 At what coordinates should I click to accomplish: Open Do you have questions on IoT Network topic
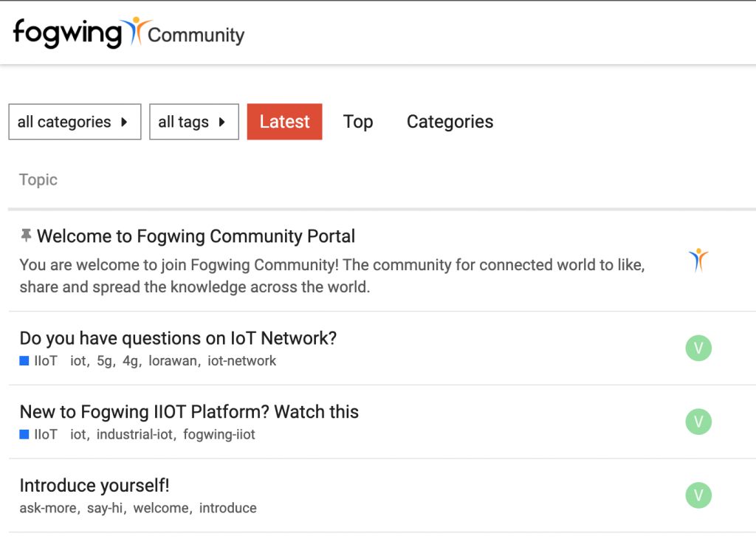[178, 338]
